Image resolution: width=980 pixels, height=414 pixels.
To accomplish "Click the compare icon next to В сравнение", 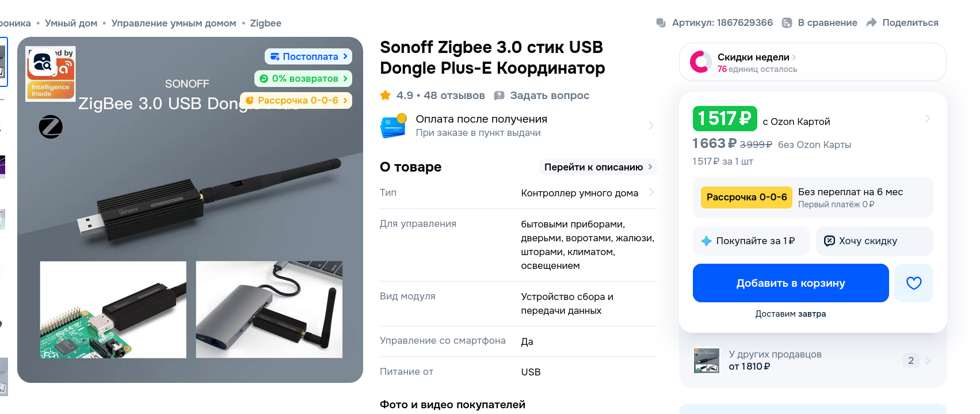I will click(x=787, y=22).
